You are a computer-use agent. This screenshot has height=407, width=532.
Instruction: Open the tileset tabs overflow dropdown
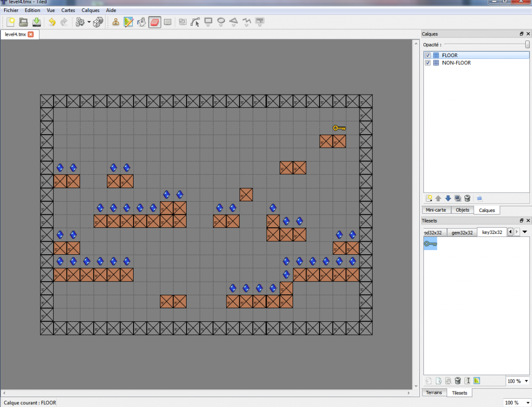525,232
